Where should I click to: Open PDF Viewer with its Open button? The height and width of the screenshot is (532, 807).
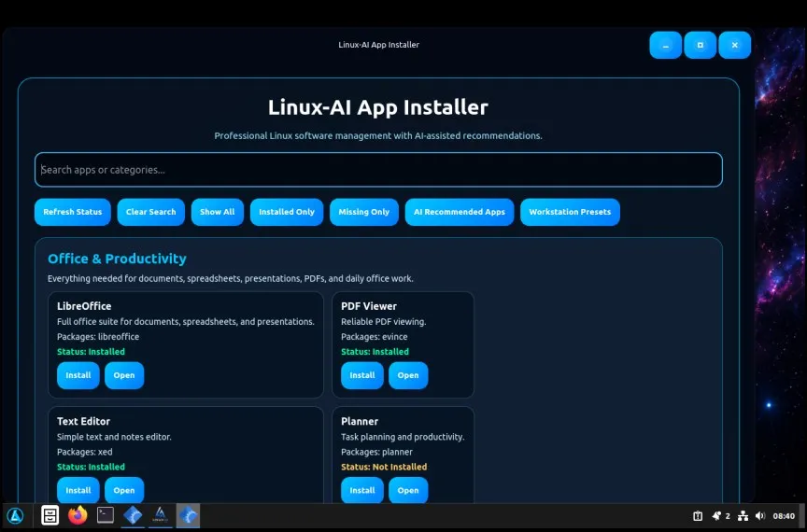(x=408, y=375)
